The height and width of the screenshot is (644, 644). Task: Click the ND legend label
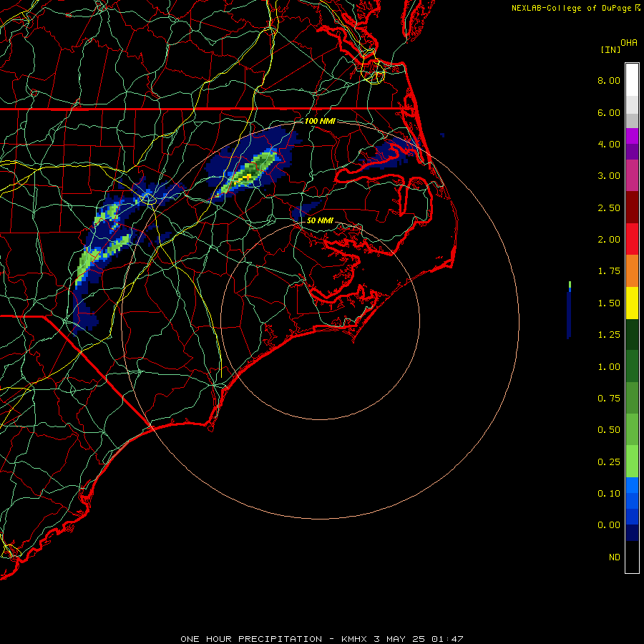coord(615,557)
